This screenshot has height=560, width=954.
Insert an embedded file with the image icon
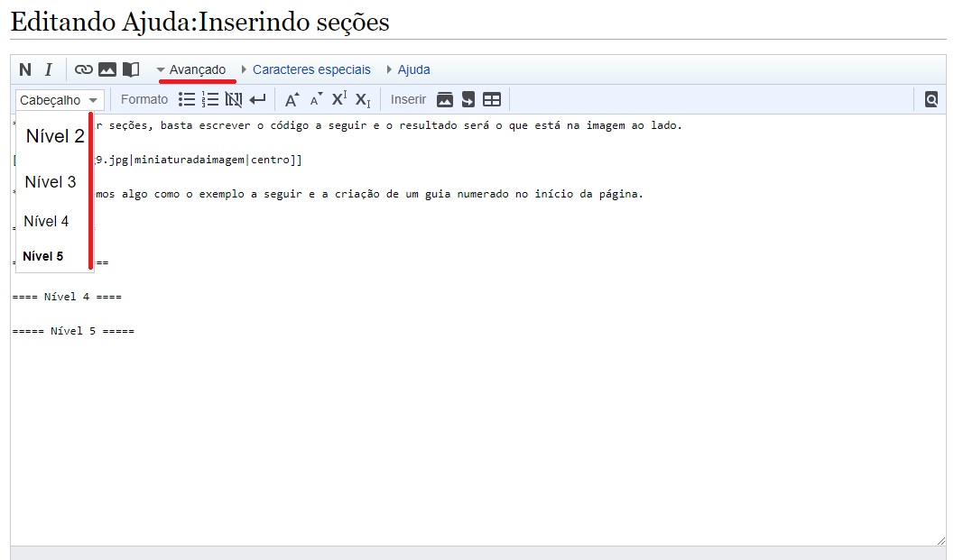[x=107, y=69]
